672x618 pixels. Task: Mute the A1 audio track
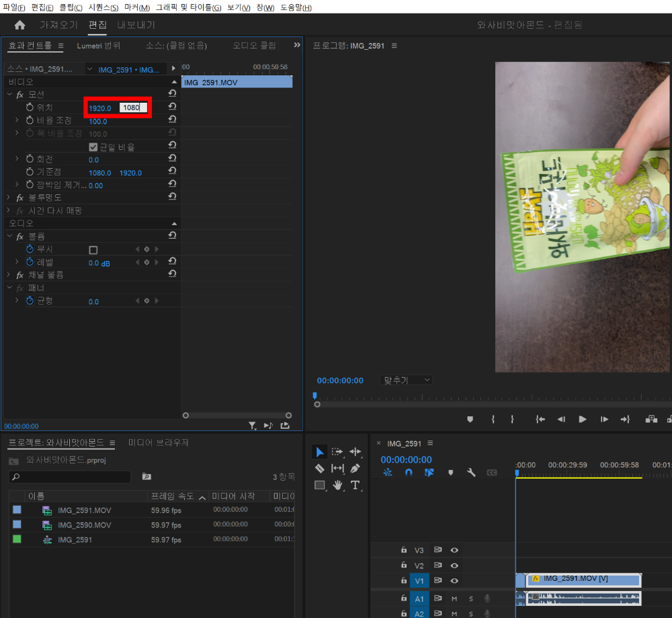[454, 598]
